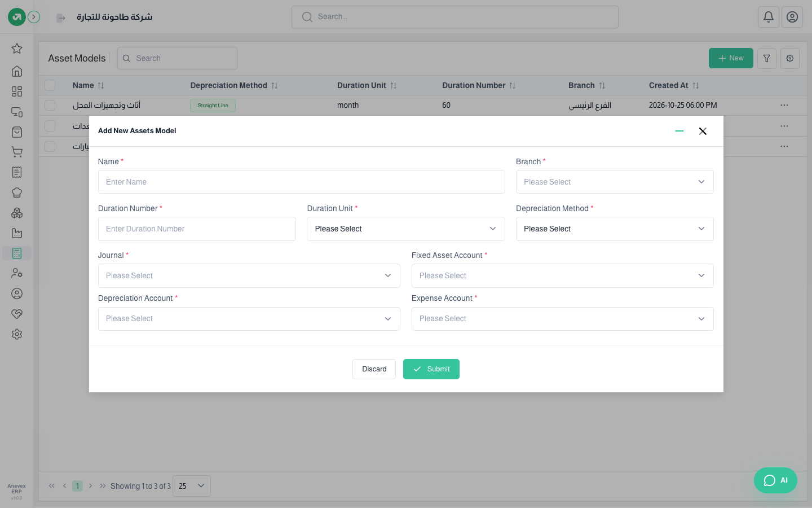
Task: Go to page 1 in pagination
Action: coord(78,486)
